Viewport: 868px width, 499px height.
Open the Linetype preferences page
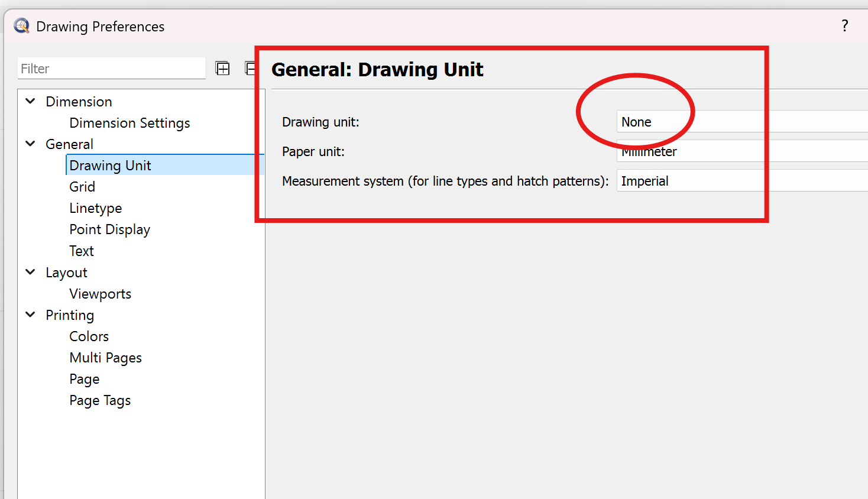[96, 208]
